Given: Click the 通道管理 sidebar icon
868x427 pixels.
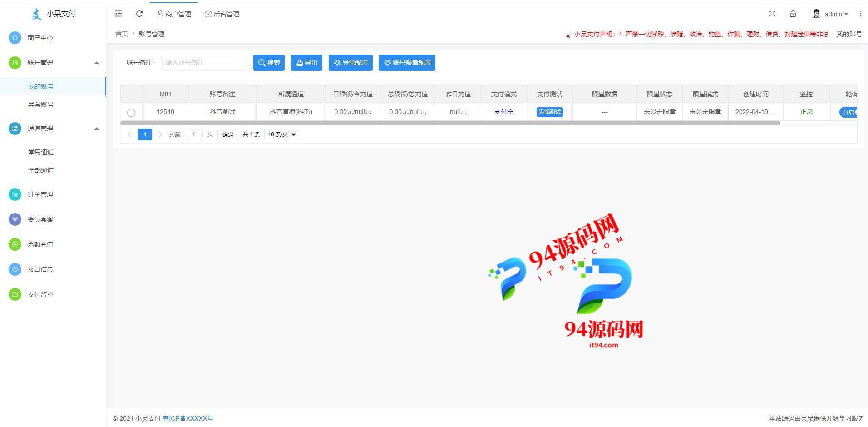Looking at the screenshot, I should point(15,129).
